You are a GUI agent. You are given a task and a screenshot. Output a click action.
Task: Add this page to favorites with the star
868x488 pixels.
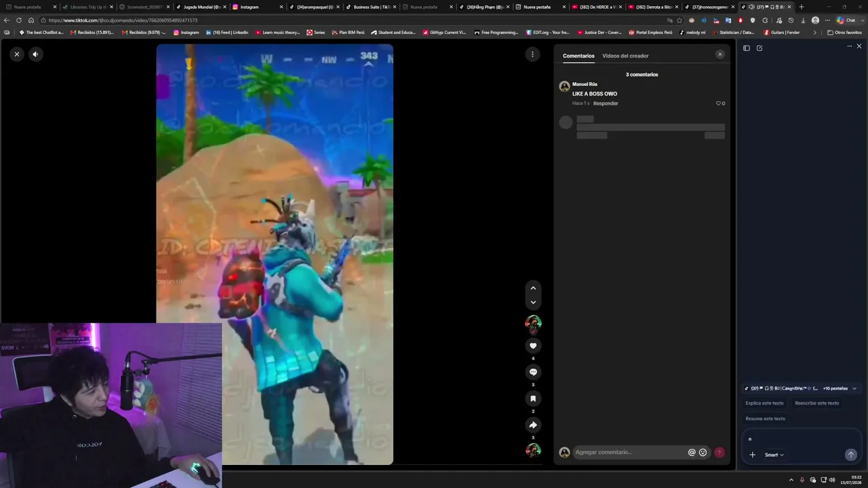click(x=679, y=20)
